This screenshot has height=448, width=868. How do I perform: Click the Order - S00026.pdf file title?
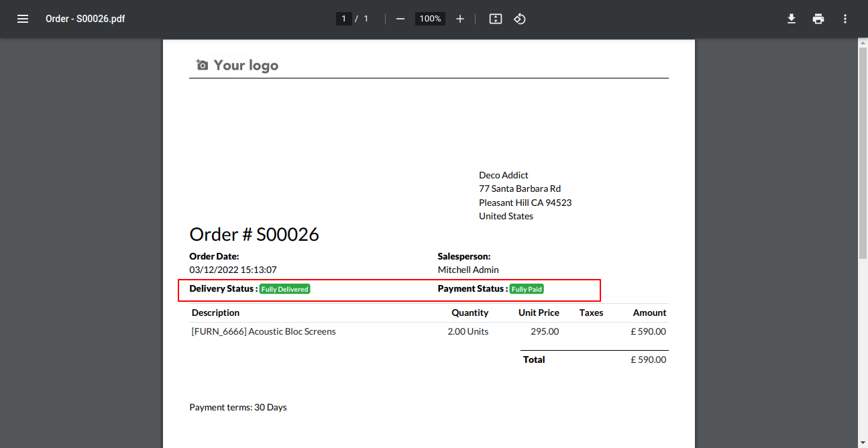pyautogui.click(x=85, y=19)
